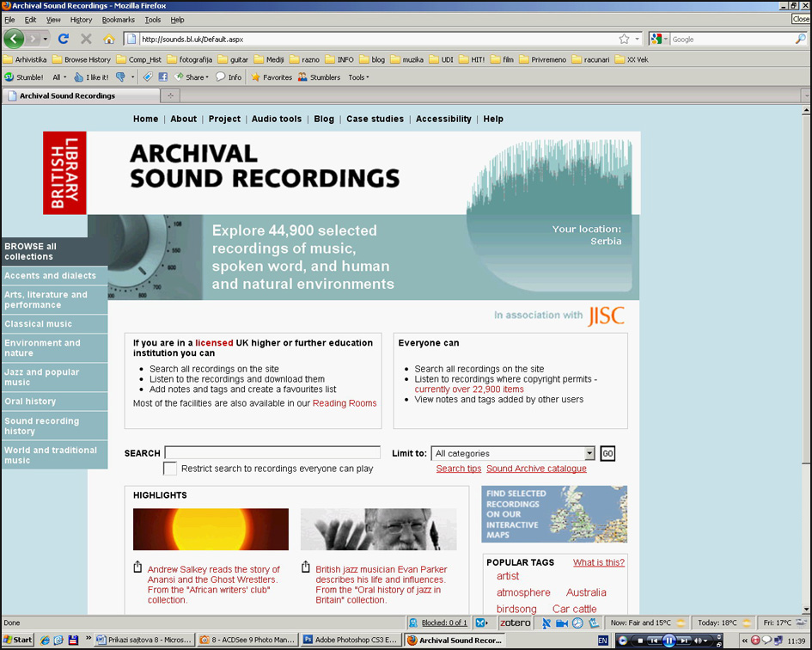The height and width of the screenshot is (650, 812).
Task: Click the Home icon in navigation toolbar
Action: 108,39
